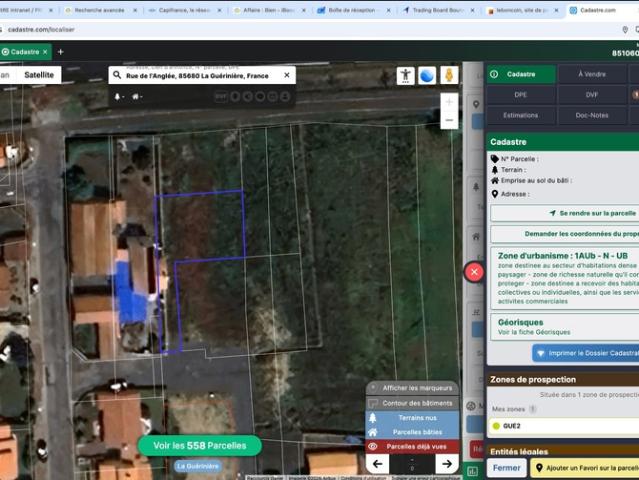
Task: Toggle Terrains nus filter
Action: pos(412,418)
